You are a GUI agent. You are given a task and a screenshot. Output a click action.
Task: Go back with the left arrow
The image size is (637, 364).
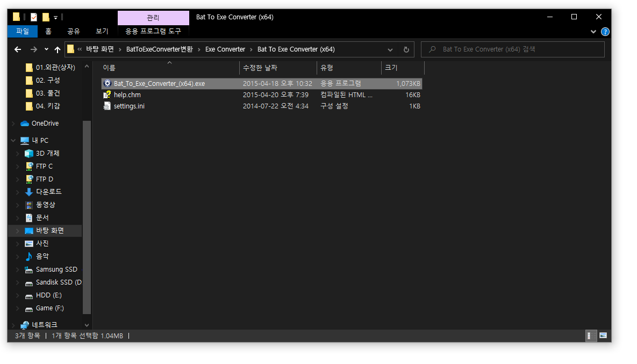(x=17, y=49)
